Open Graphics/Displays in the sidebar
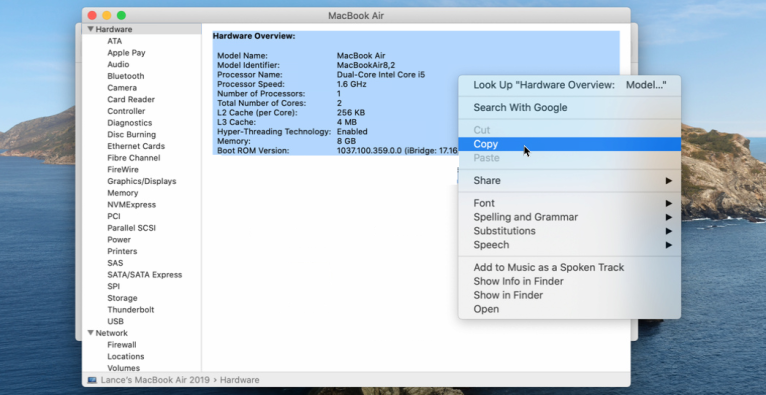The height and width of the screenshot is (395, 766). click(x=142, y=181)
